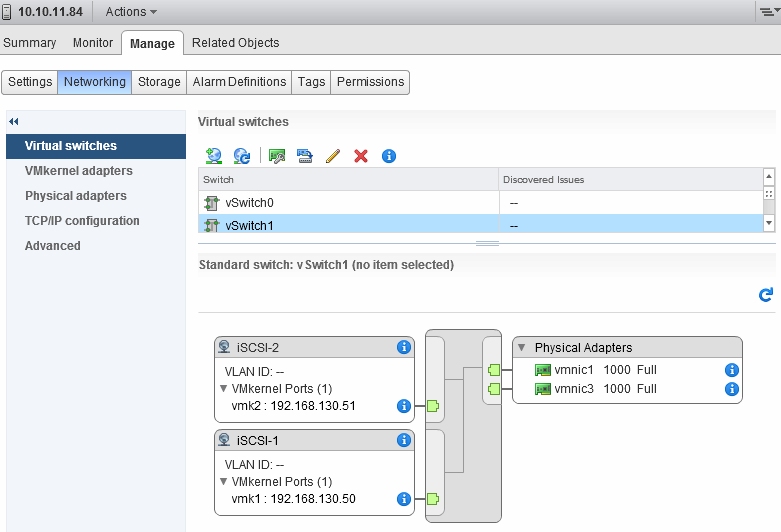Click the Add host networking icon

point(212,156)
